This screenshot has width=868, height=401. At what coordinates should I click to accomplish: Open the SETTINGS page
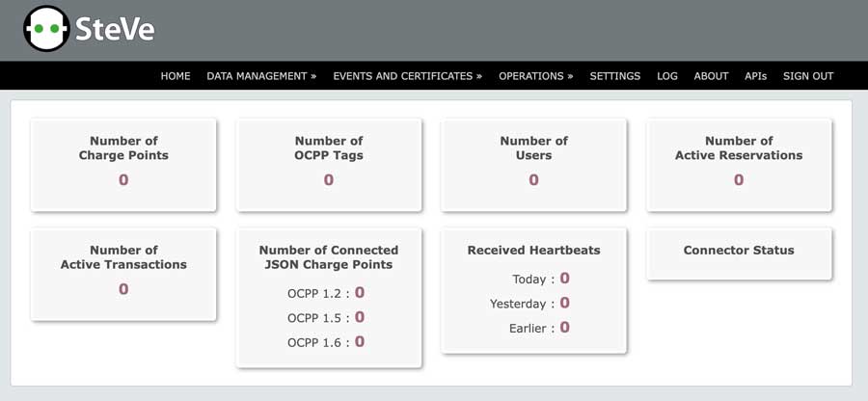614,76
